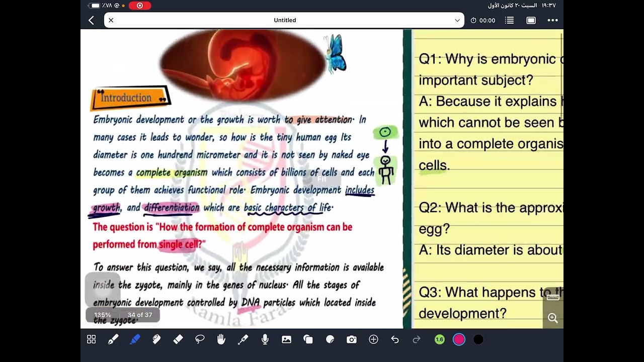Open the camera tool
Viewport: 644px width, 362px height.
tap(352, 340)
